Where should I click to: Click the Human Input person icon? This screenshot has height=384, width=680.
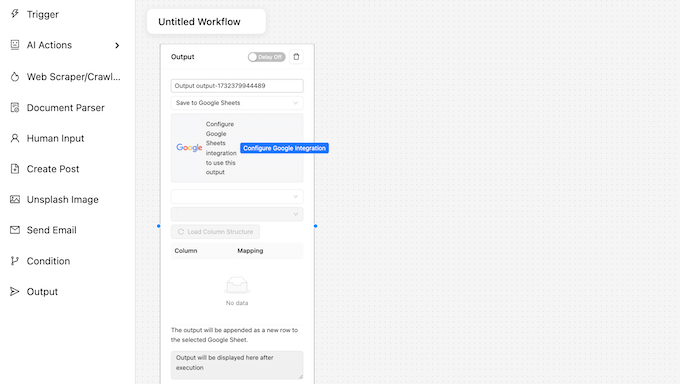click(x=15, y=138)
